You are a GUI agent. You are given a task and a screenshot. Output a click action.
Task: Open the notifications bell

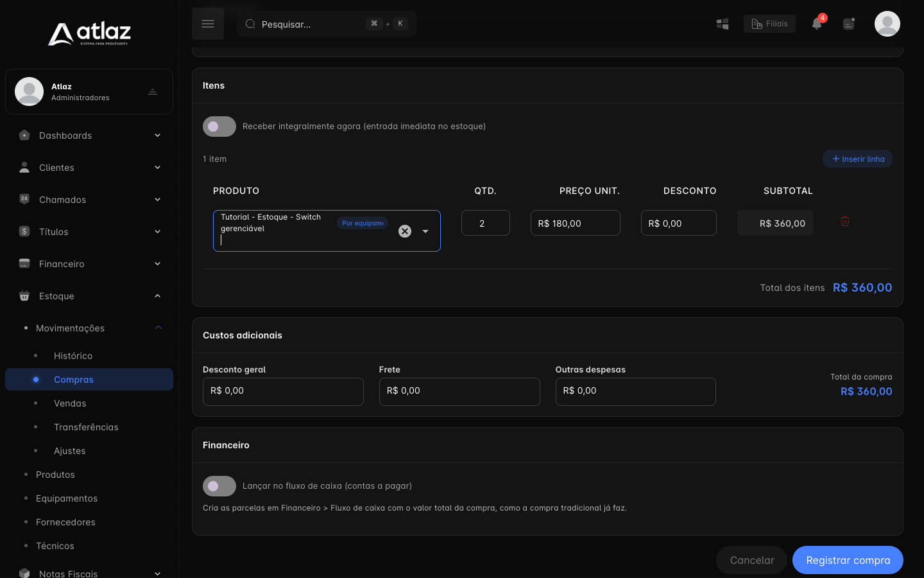[817, 24]
